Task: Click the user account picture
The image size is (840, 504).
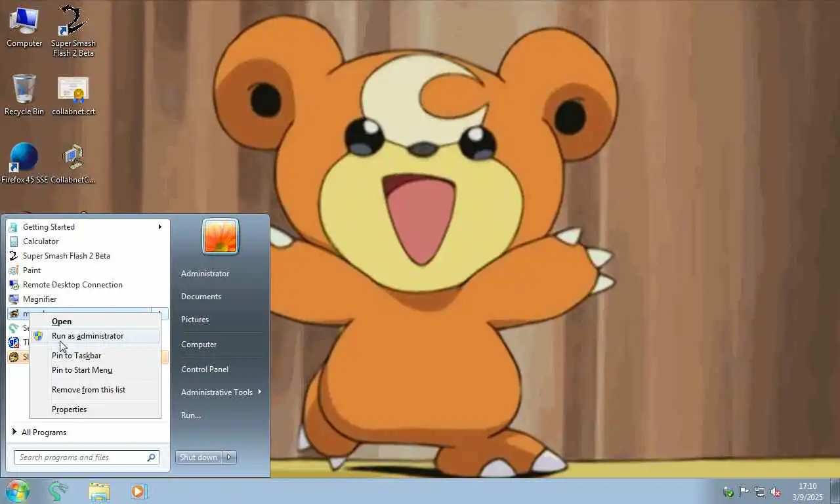Action: point(220,237)
